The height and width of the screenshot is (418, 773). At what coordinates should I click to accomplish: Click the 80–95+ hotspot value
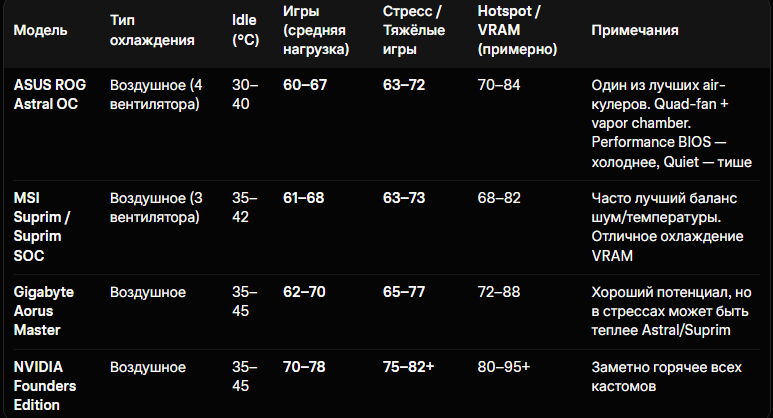click(503, 367)
